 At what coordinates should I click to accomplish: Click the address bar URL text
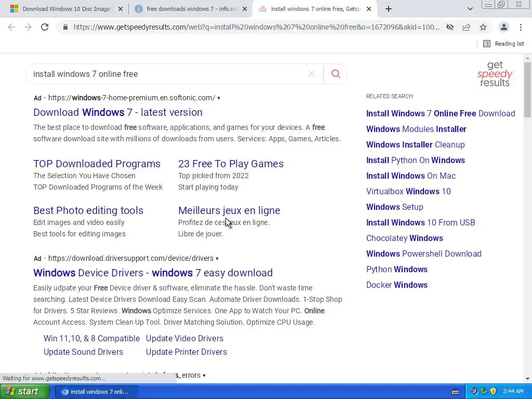click(x=256, y=27)
